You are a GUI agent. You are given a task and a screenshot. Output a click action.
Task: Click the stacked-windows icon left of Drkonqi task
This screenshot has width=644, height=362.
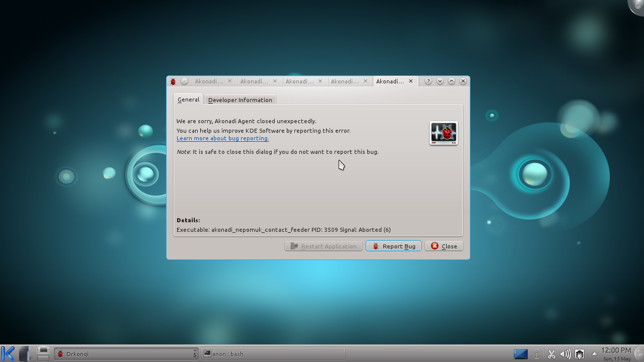pyautogui.click(x=43, y=353)
